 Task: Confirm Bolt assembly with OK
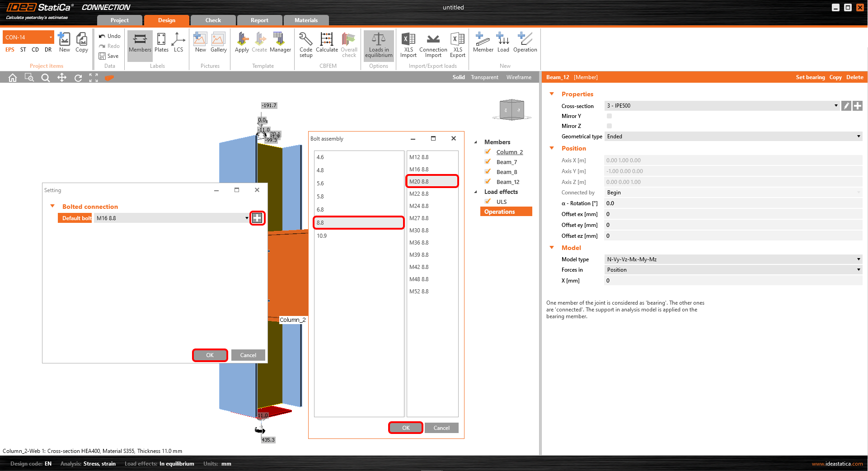click(x=406, y=428)
